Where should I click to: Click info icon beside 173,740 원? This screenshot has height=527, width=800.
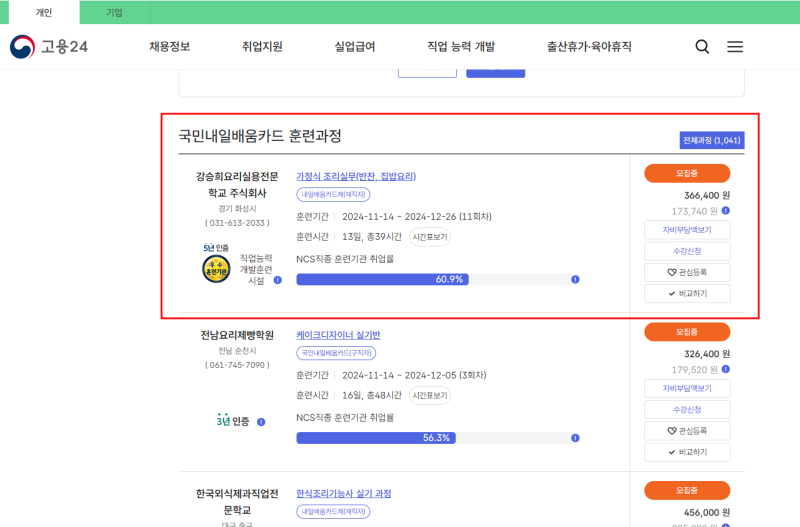tap(726, 211)
